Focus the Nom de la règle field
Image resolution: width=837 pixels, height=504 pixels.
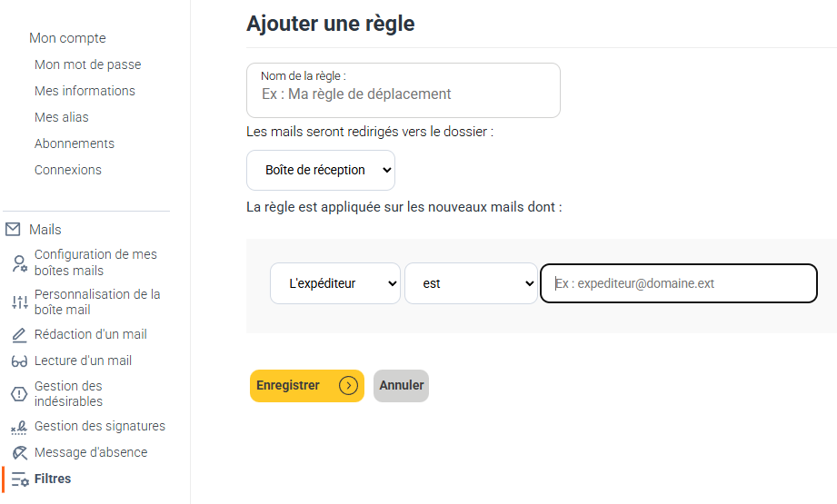(404, 90)
